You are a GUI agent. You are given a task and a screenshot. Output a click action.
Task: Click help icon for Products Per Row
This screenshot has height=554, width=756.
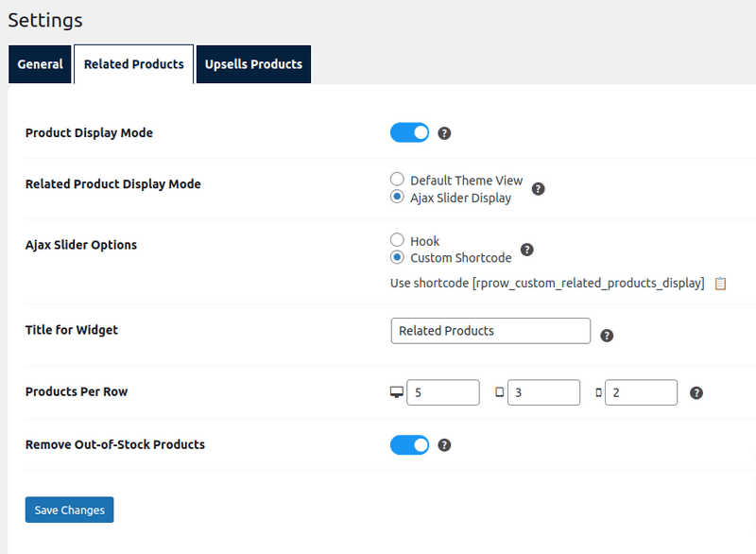coord(696,393)
